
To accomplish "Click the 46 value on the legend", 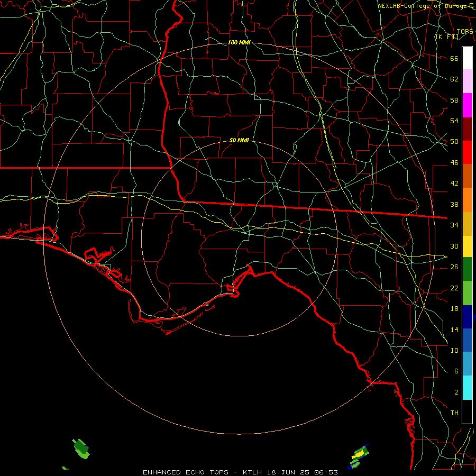I will click(x=454, y=163).
